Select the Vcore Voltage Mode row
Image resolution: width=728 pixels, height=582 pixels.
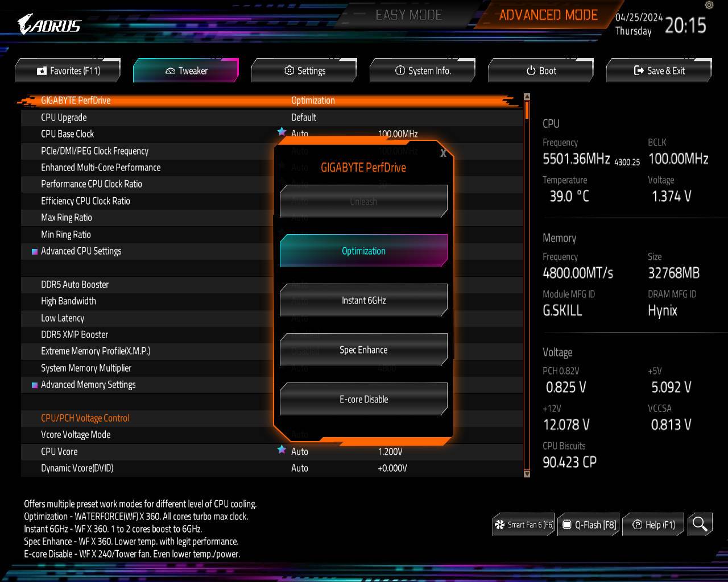pos(272,435)
